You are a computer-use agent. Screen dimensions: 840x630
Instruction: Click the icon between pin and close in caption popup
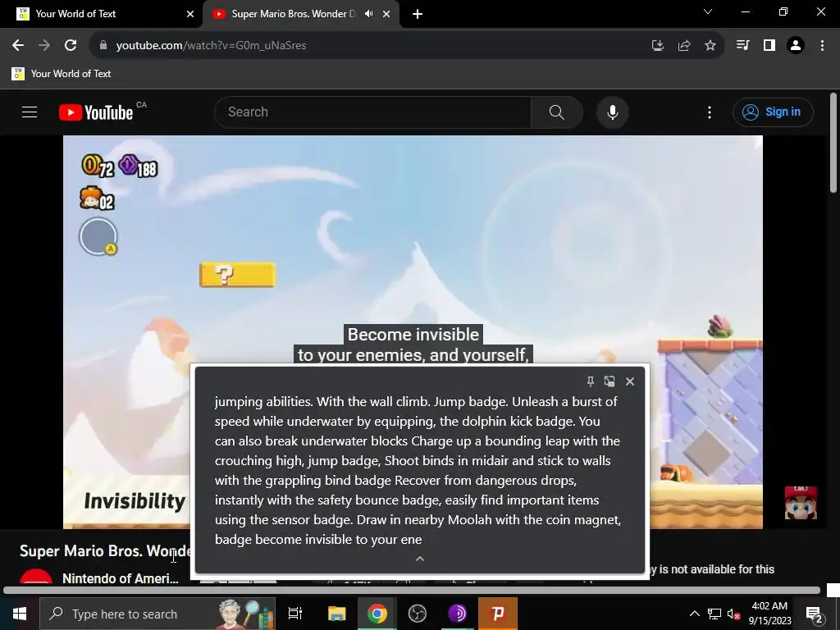tap(609, 381)
